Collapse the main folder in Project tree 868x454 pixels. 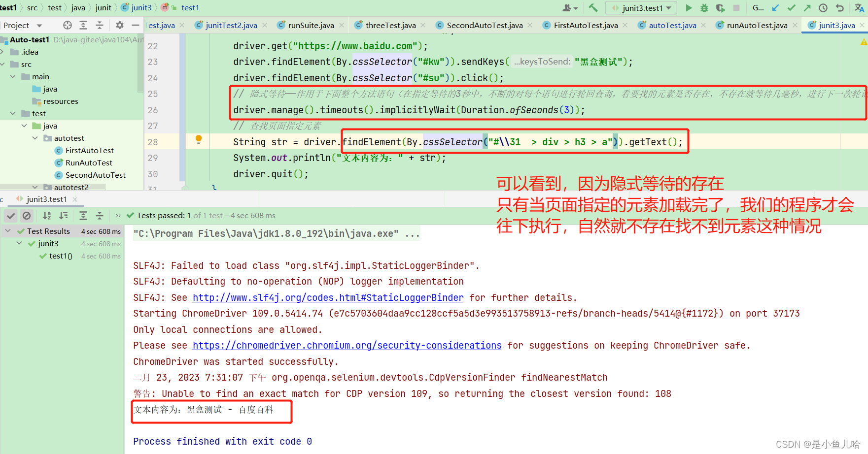point(13,76)
